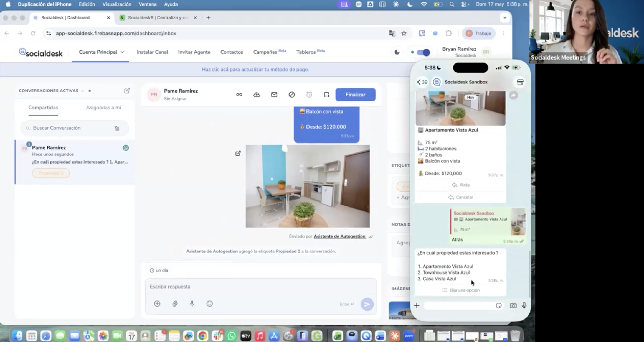Image resolution: width=644 pixels, height=342 pixels.
Task: Tap back arrow 39 in iPhone chat
Action: coord(422,82)
